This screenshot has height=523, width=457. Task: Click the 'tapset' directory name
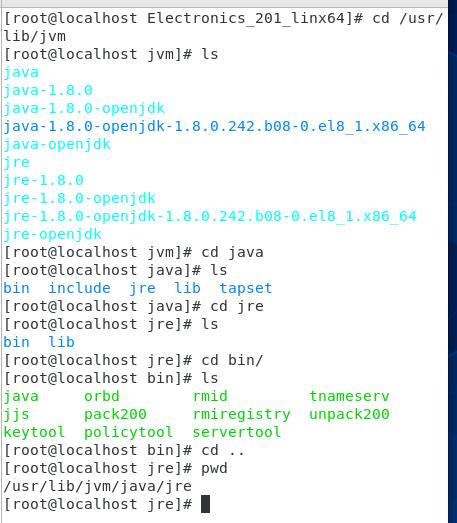click(246, 289)
